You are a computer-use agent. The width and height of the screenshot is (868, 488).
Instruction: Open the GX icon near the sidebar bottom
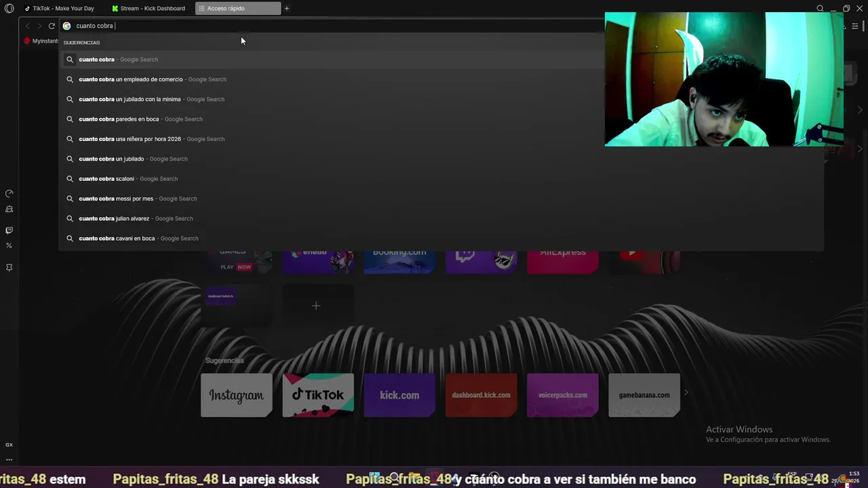tap(9, 445)
